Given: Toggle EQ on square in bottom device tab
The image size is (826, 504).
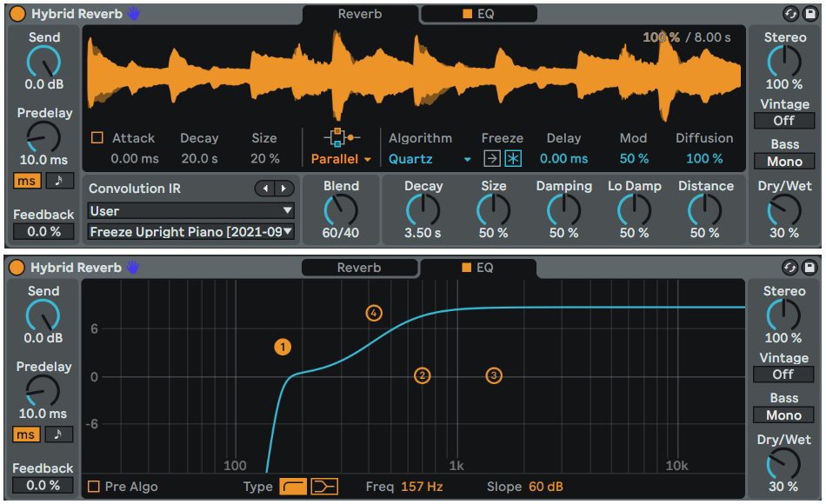Looking at the screenshot, I should 467,268.
